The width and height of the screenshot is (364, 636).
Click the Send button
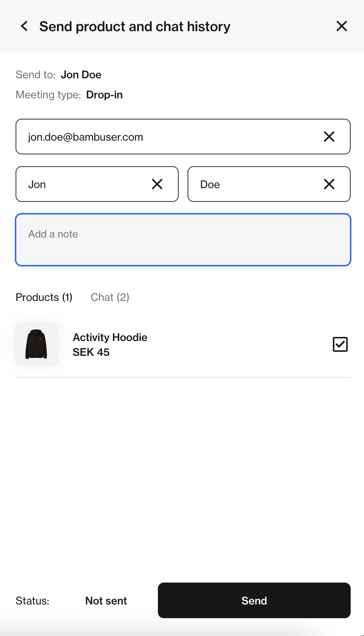(254, 600)
